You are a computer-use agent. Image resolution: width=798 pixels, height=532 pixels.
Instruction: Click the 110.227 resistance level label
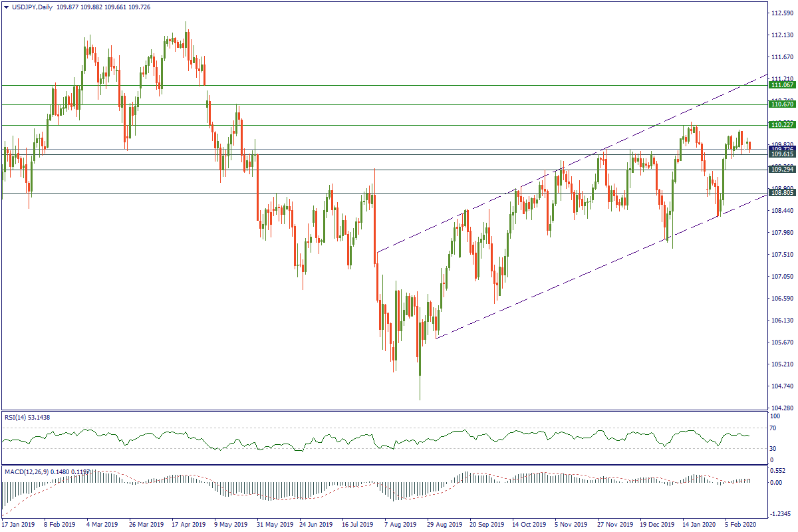[781, 125]
